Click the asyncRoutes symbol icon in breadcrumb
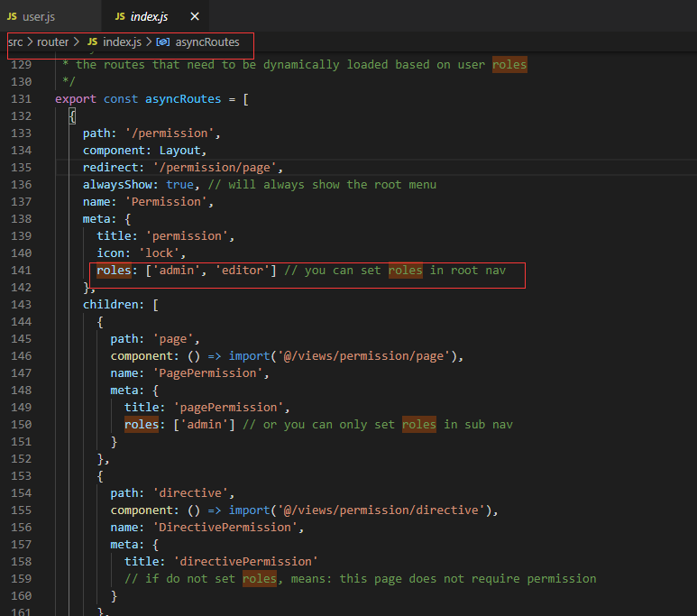 point(163,42)
